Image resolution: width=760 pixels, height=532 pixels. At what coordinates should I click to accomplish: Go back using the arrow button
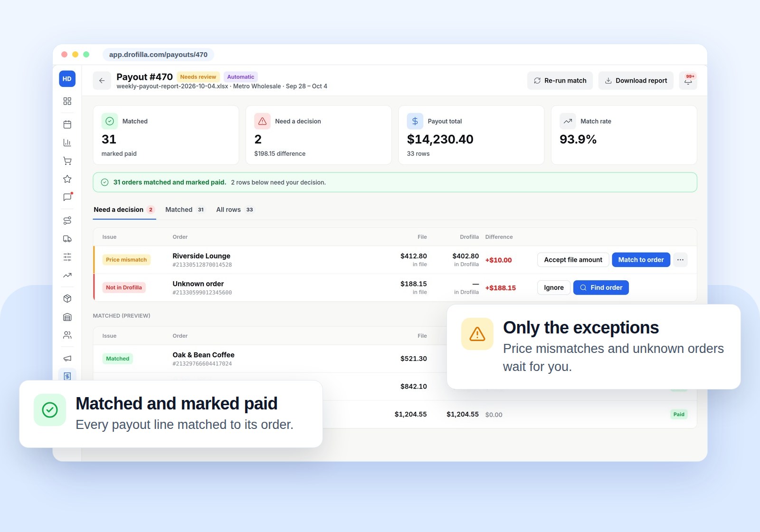coord(102,81)
